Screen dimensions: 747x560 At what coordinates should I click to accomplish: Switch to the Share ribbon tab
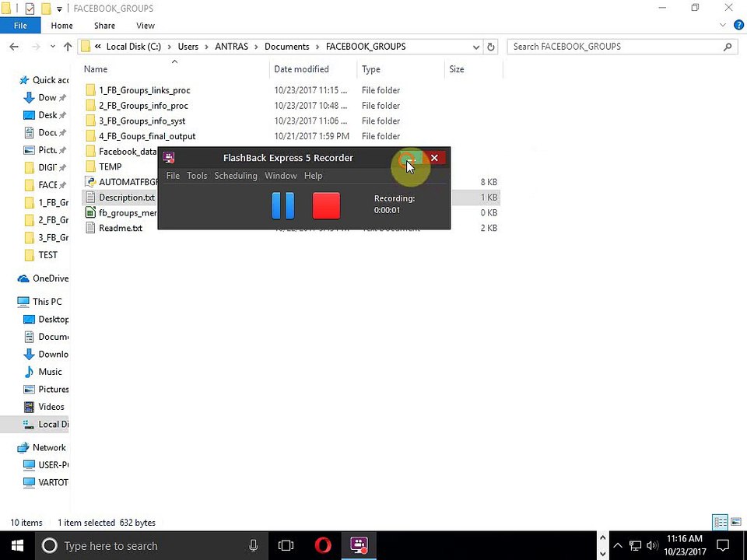pos(104,26)
